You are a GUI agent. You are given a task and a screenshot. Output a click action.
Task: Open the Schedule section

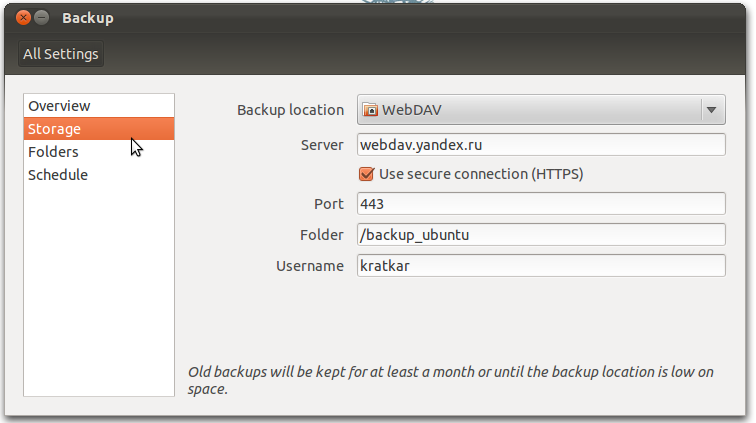pyautogui.click(x=58, y=175)
